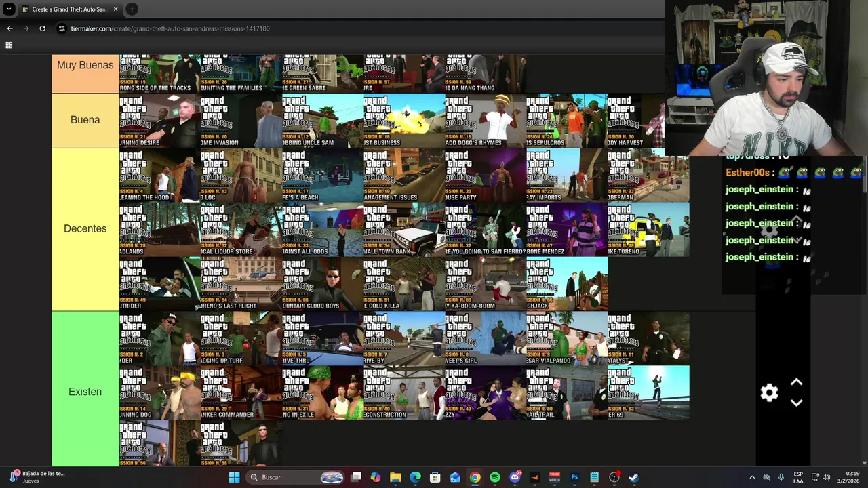Select the Robbing Uncle Sam thumbnail
Screen dimensions: 868x488
[x=323, y=121]
